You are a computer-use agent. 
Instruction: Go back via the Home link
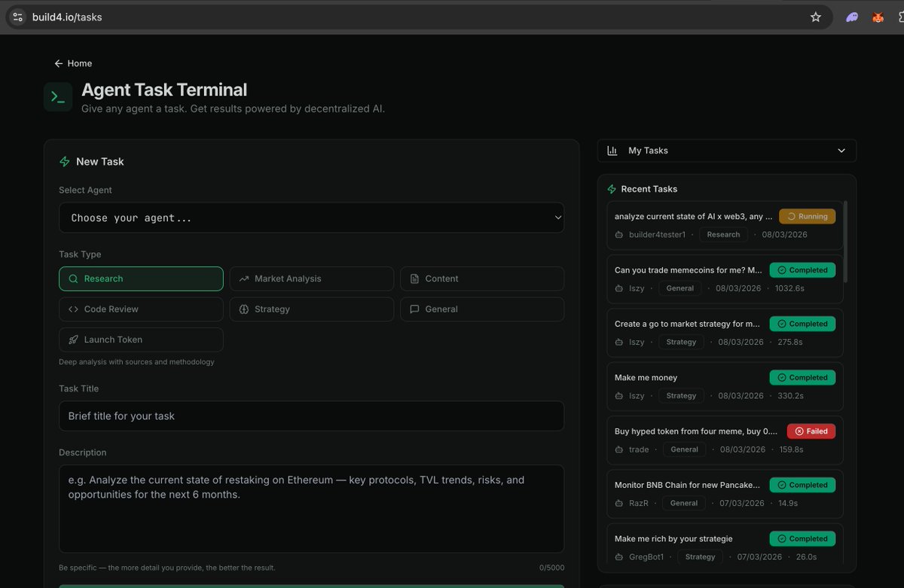tap(73, 63)
